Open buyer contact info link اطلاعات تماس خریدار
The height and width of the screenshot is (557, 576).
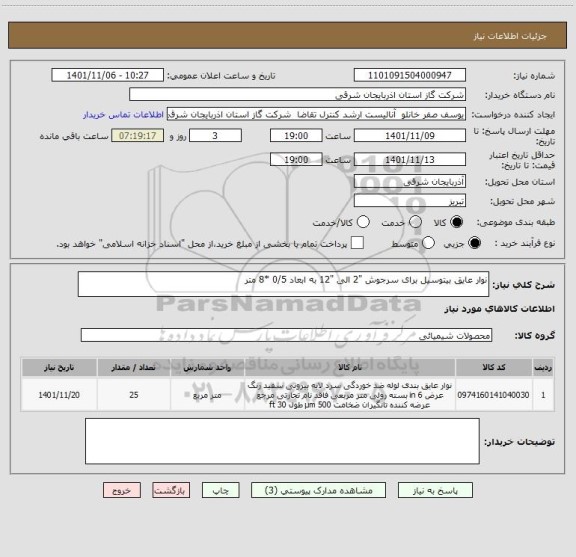coord(123,115)
